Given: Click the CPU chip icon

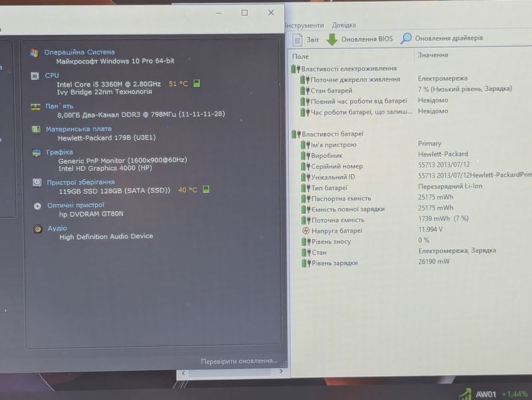Looking at the screenshot, I should pos(35,76).
